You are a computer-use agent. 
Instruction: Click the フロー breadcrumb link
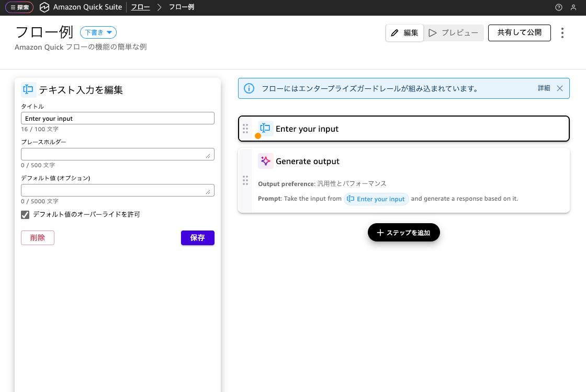coord(140,7)
